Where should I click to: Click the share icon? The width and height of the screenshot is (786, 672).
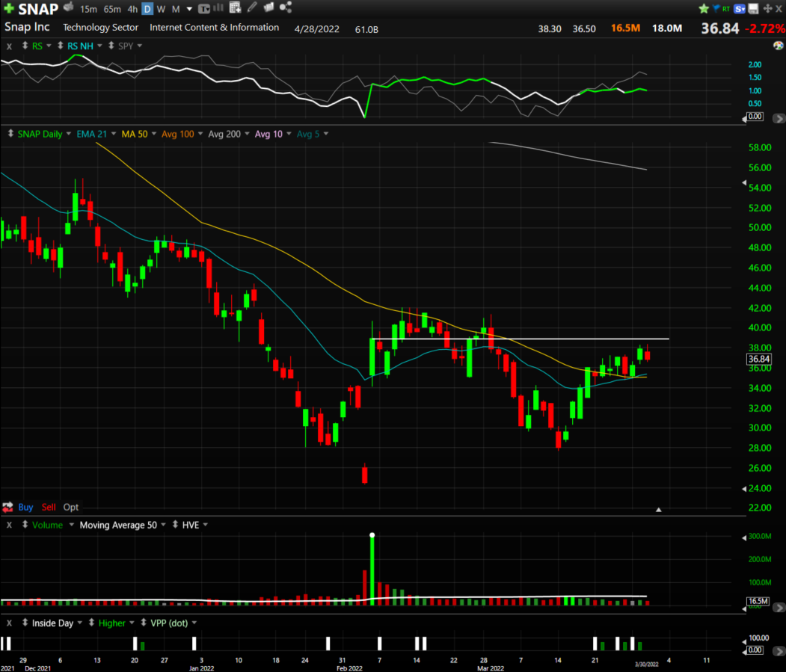click(286, 7)
